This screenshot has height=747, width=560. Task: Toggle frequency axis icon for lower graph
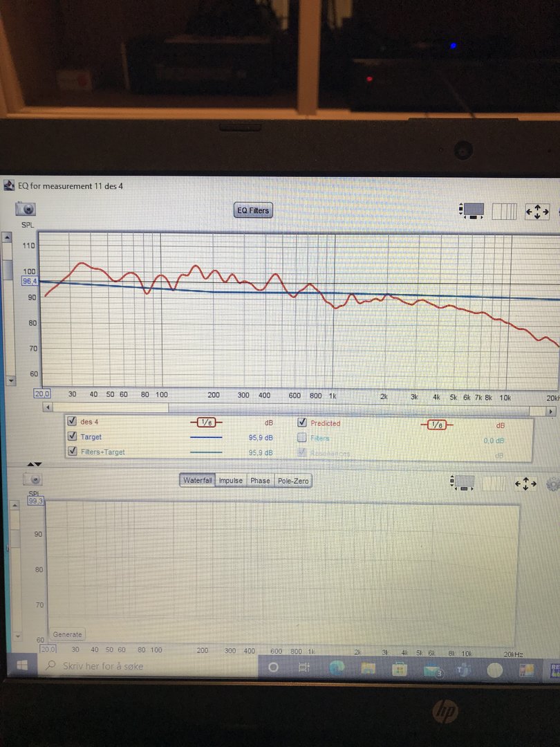coord(494,483)
